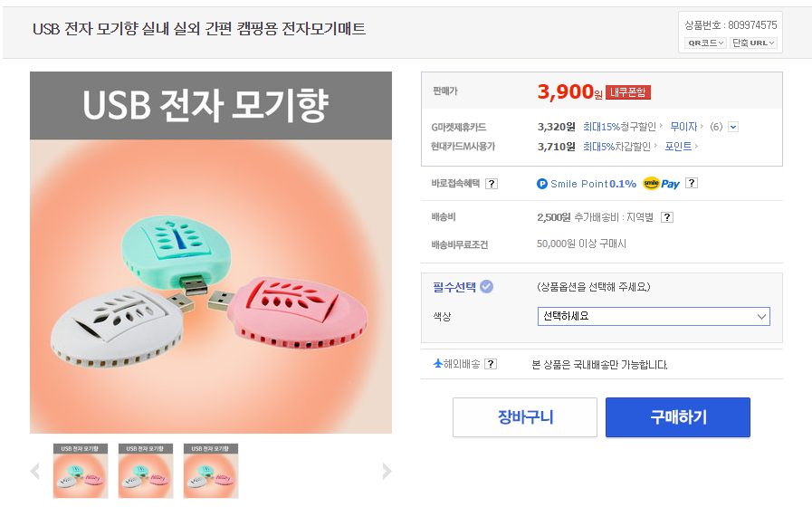Viewport: 812px width, 507px height.
Task: Open the 포인트 link
Action: pos(681,147)
